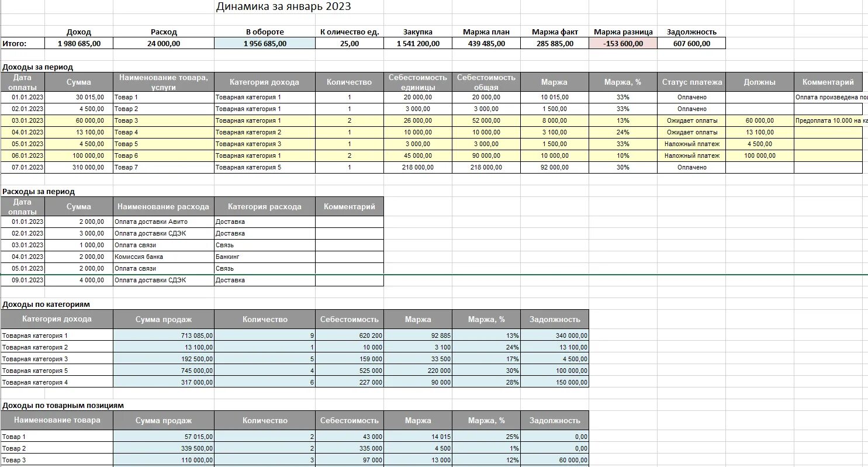Click the 'Статус платежа' column header
The width and height of the screenshot is (868, 467).
(x=691, y=82)
